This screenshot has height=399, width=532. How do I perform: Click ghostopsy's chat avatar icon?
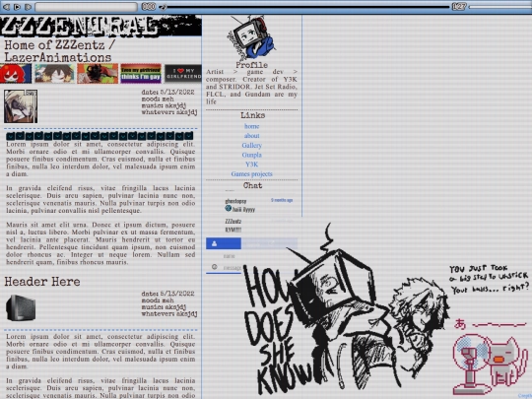[x=229, y=208]
